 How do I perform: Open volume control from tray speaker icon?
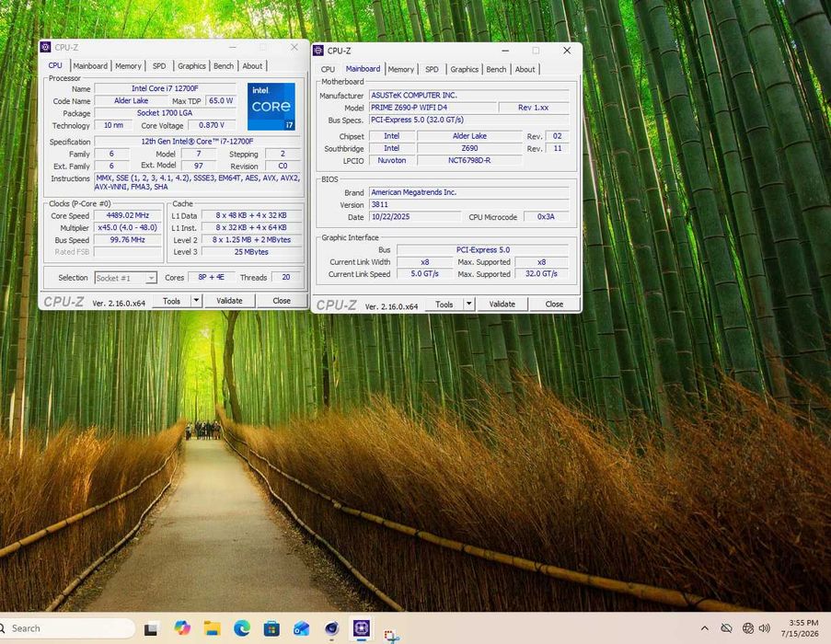(x=764, y=628)
